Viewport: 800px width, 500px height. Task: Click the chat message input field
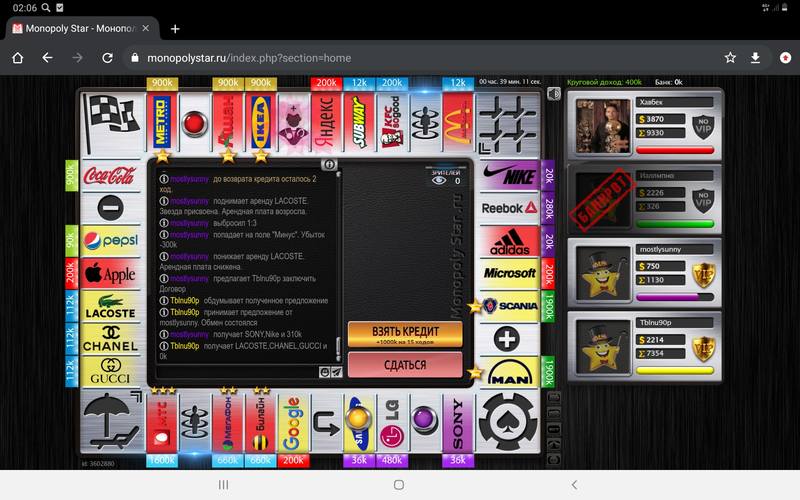pyautogui.click(x=238, y=372)
